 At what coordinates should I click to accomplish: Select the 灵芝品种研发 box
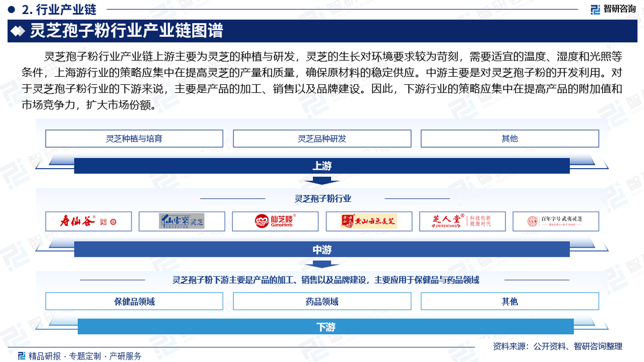coord(322,139)
